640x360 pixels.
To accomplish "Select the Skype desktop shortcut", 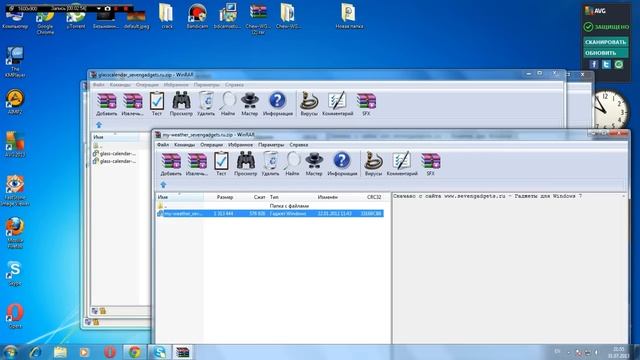I will click(x=15, y=274).
